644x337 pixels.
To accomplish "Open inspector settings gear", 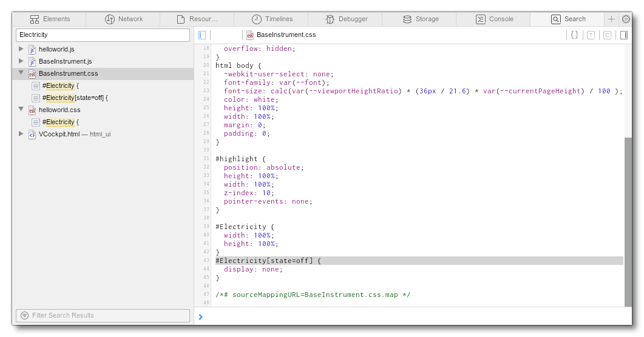I will click(x=626, y=19).
